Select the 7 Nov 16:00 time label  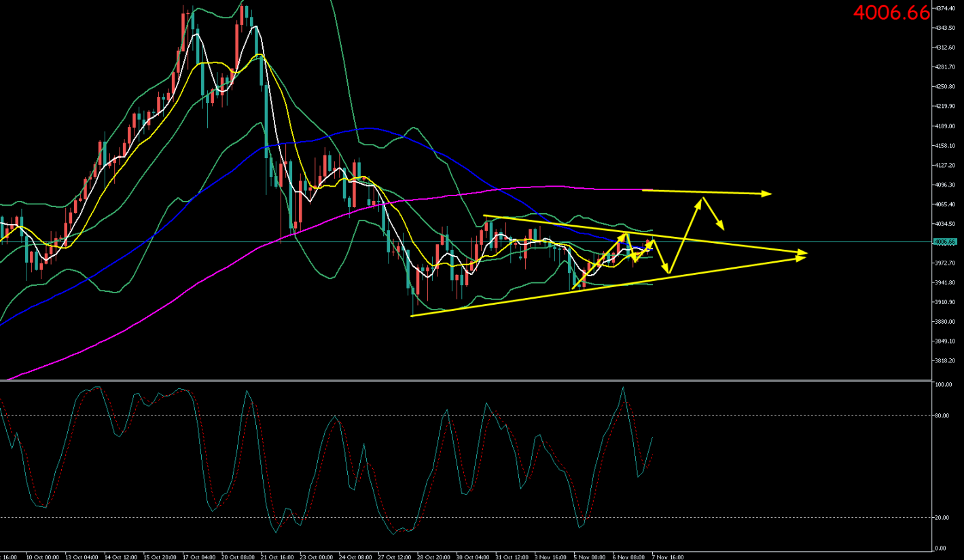tap(667, 556)
